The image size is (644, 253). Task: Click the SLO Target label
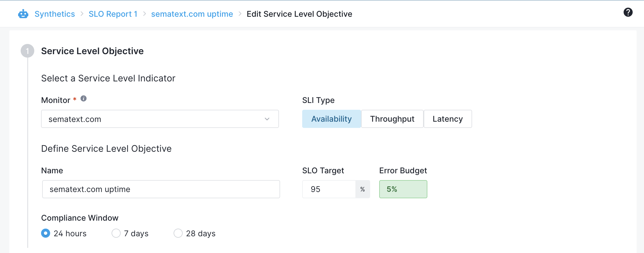click(x=323, y=170)
